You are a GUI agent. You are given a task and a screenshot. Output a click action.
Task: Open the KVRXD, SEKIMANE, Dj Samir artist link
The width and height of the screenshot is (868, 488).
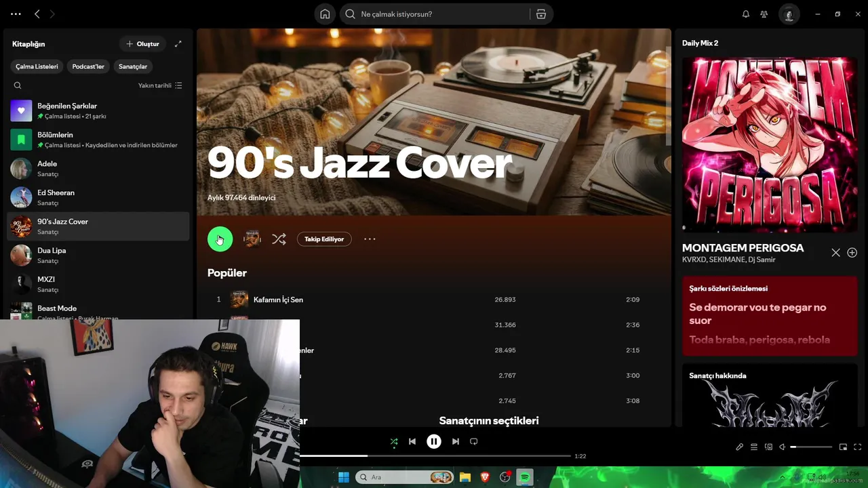pyautogui.click(x=728, y=260)
